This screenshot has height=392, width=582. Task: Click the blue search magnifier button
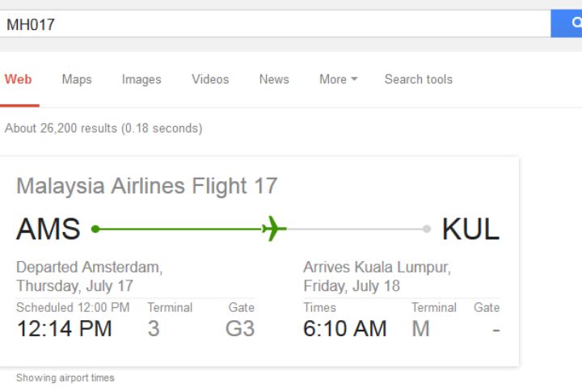coord(567,23)
